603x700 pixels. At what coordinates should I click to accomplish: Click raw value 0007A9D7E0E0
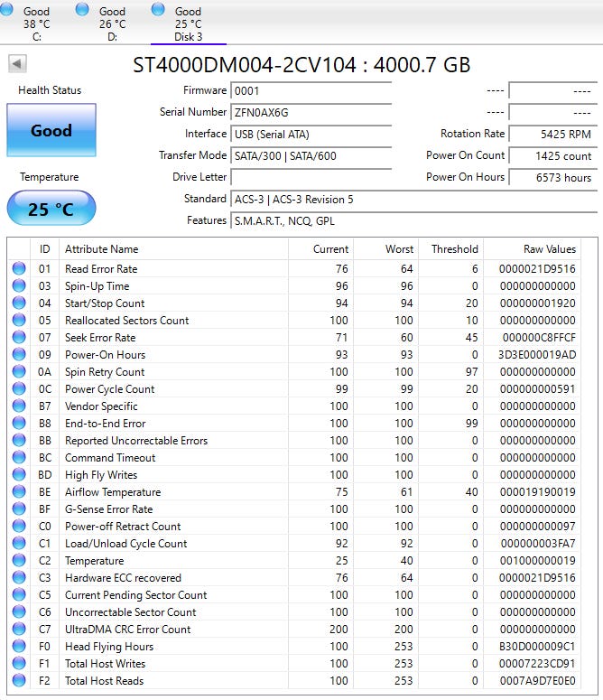click(x=537, y=681)
